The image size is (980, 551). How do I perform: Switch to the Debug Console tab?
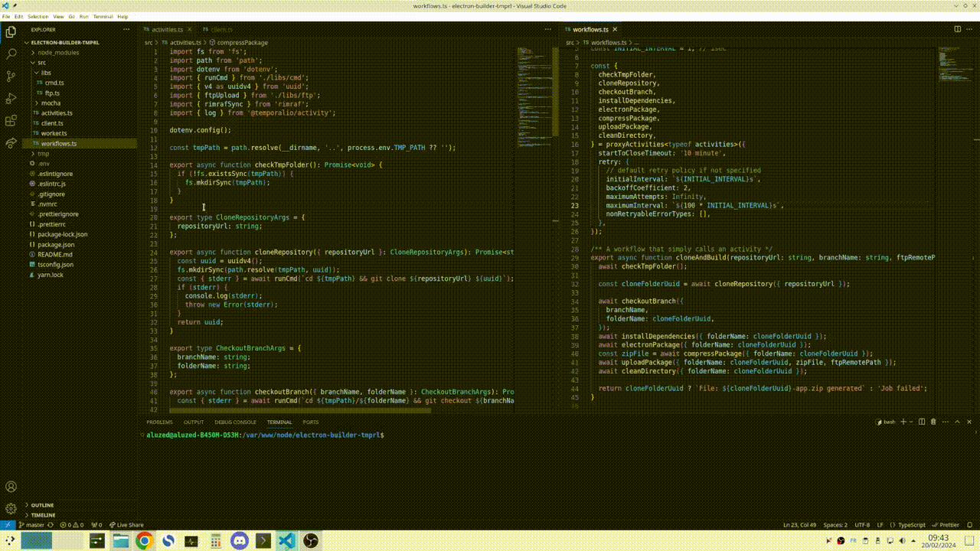235,422
